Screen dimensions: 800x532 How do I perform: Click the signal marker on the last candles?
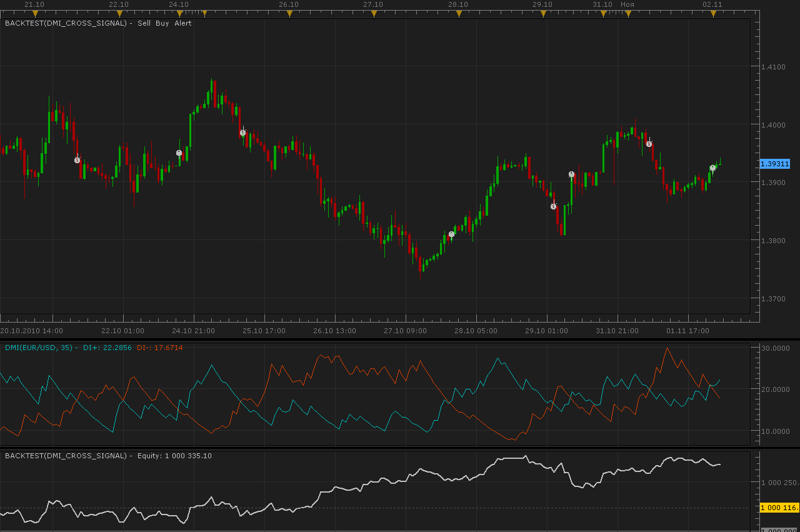click(712, 168)
